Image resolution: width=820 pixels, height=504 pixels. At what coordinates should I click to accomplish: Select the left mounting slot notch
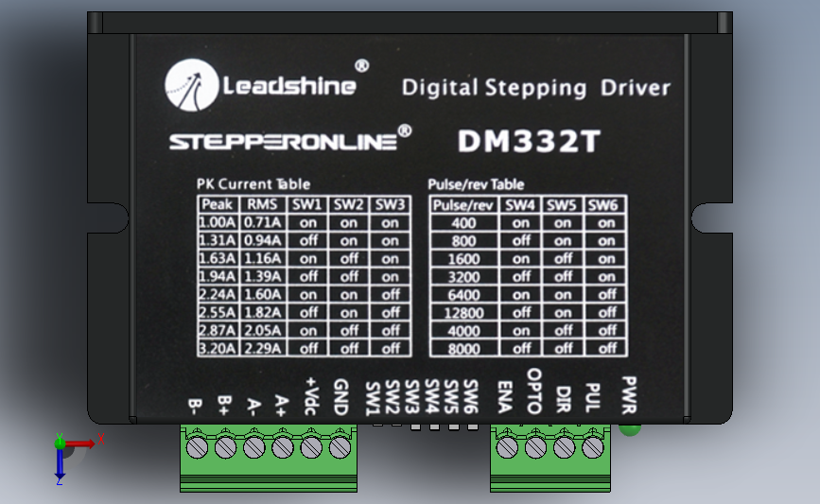pyautogui.click(x=108, y=218)
